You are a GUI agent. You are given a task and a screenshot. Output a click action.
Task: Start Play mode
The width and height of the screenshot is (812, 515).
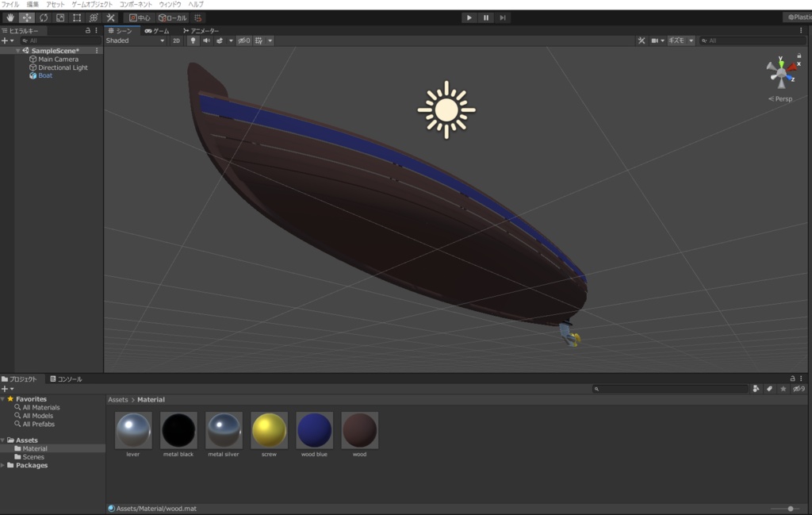click(x=469, y=17)
